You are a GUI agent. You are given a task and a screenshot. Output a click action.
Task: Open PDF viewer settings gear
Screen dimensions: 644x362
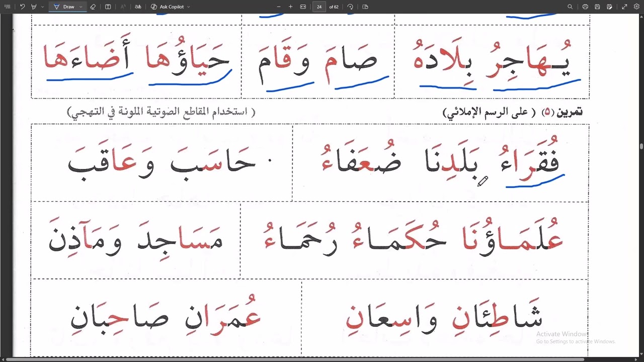(x=636, y=7)
